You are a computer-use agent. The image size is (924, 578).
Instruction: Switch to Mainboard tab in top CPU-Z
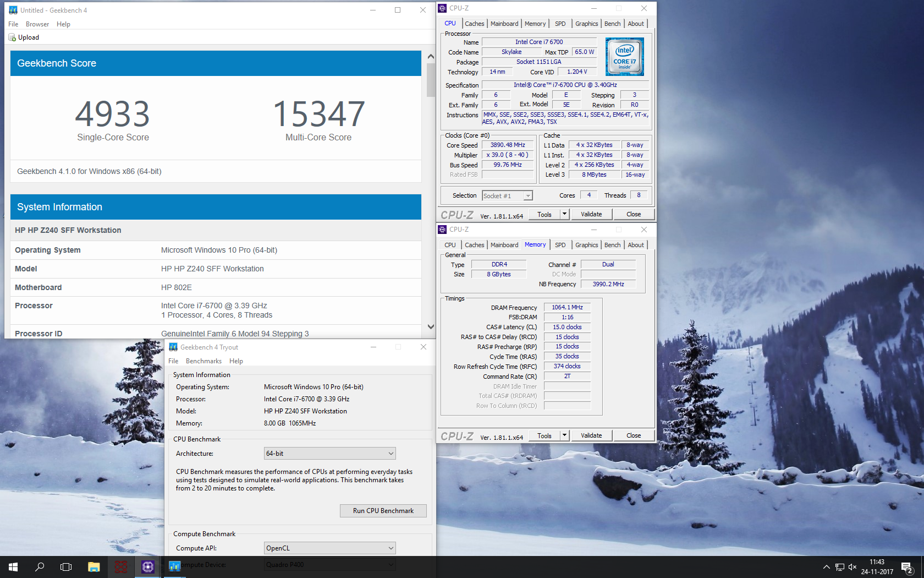(504, 24)
